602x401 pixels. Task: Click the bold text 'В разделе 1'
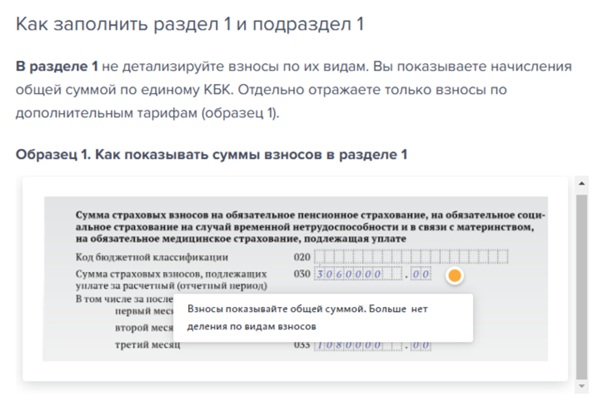tap(57, 66)
